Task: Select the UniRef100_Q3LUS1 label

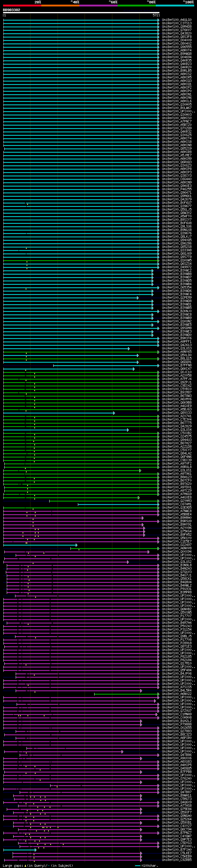Action: (176, 470)
